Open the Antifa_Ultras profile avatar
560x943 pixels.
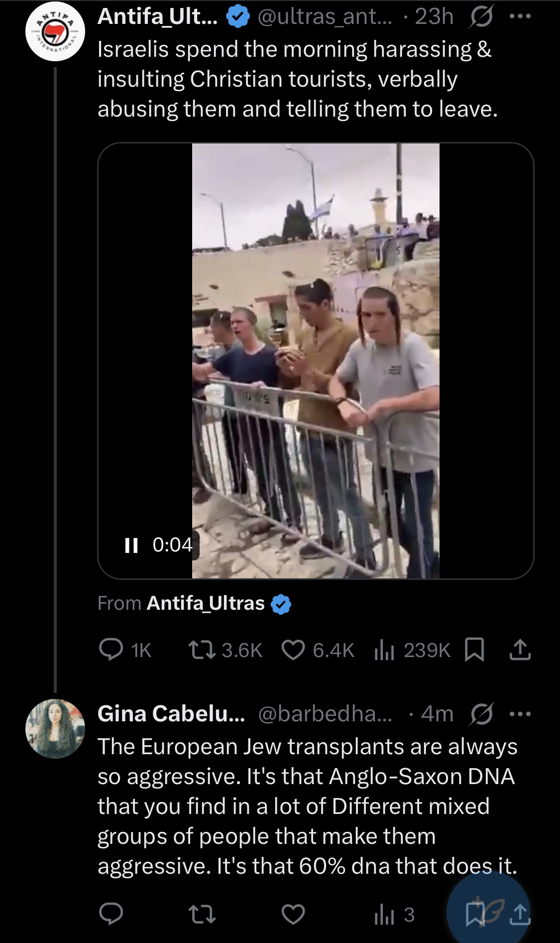[x=55, y=32]
